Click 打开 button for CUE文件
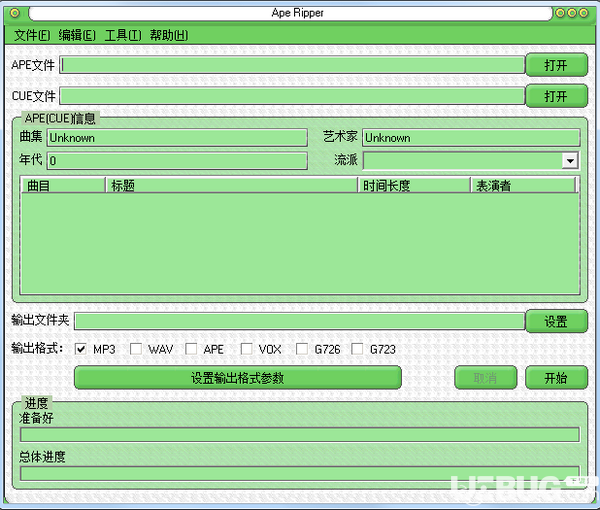The height and width of the screenshot is (510, 600). [x=556, y=96]
